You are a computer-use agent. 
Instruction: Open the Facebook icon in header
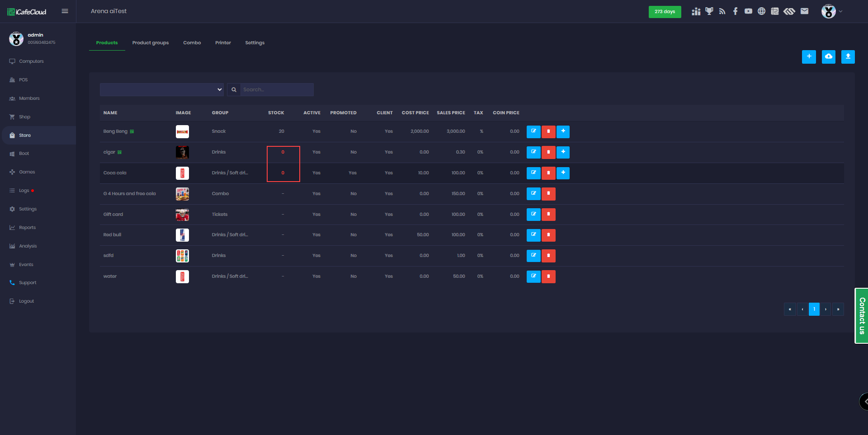tap(735, 11)
